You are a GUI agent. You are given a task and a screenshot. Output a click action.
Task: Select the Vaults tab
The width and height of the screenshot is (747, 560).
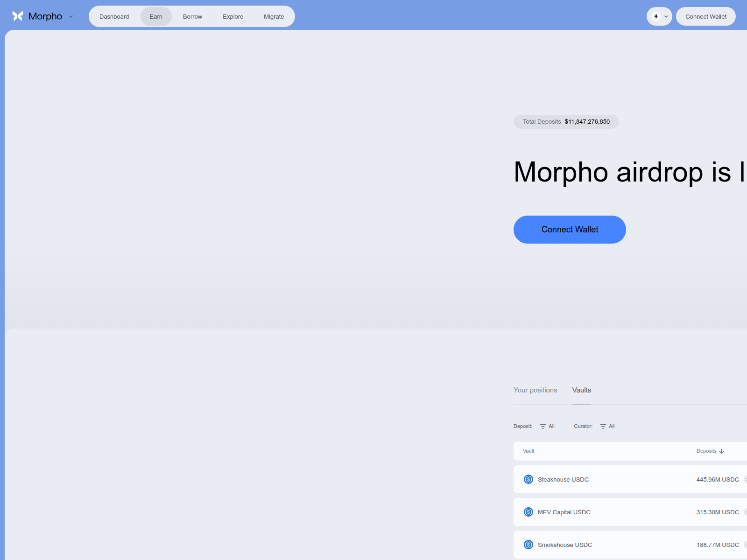click(x=581, y=390)
